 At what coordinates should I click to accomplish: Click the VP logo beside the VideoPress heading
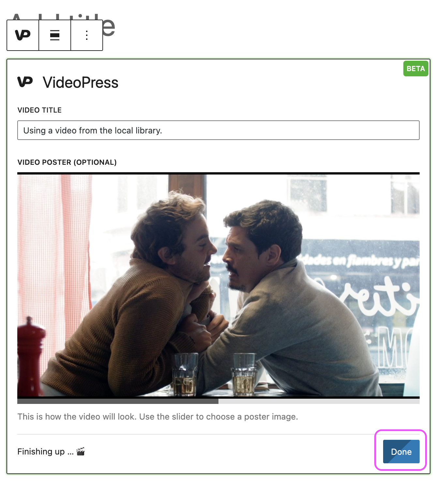point(25,83)
